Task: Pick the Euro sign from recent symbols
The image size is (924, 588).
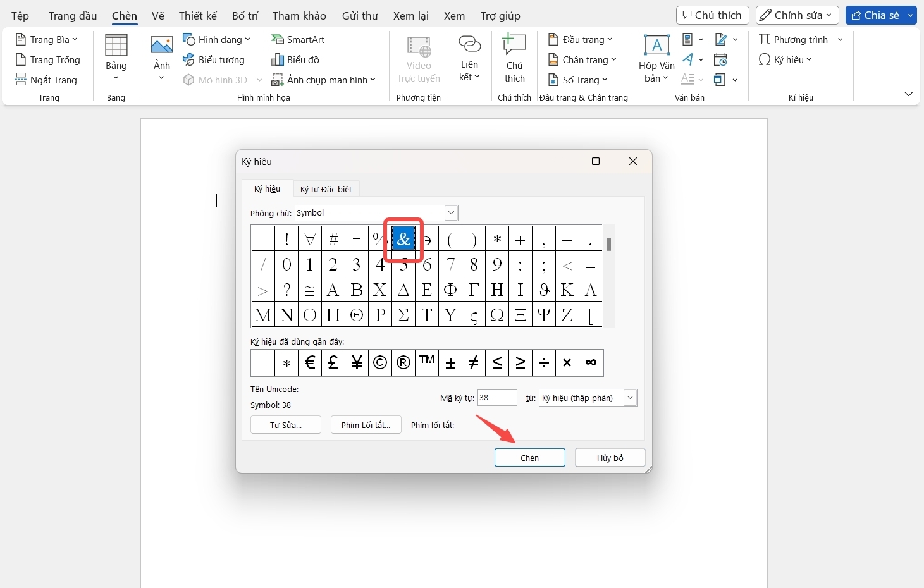Action: coord(310,362)
